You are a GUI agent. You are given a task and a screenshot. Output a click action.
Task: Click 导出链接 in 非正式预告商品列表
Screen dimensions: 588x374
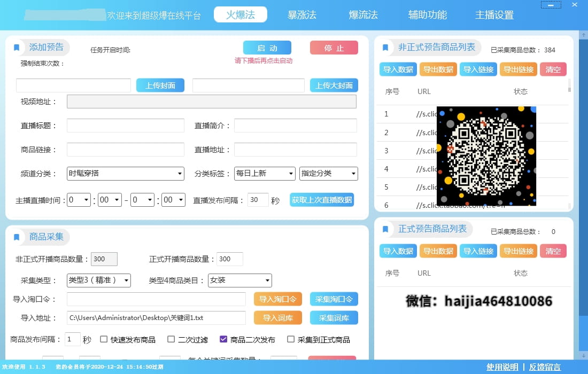point(519,69)
